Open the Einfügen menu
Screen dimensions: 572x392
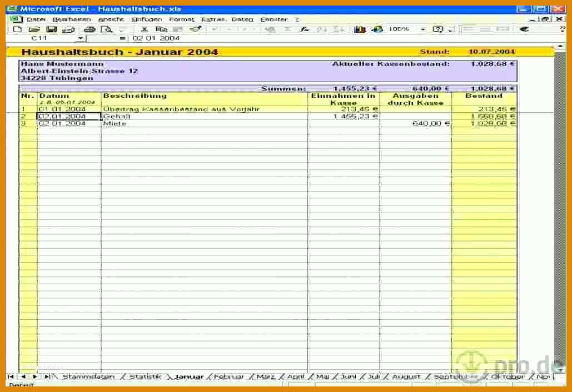coord(146,19)
